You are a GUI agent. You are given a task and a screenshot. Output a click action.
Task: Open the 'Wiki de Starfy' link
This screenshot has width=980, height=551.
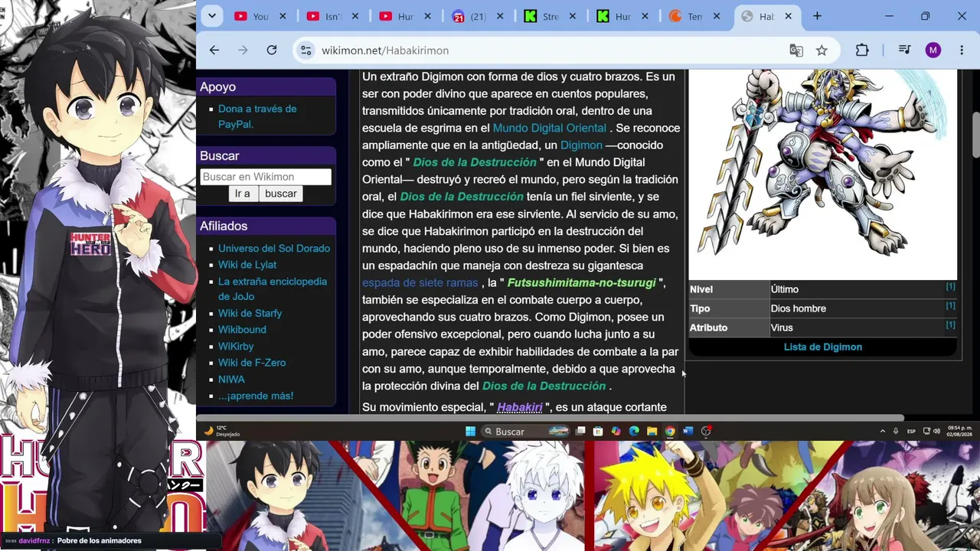[x=250, y=313]
